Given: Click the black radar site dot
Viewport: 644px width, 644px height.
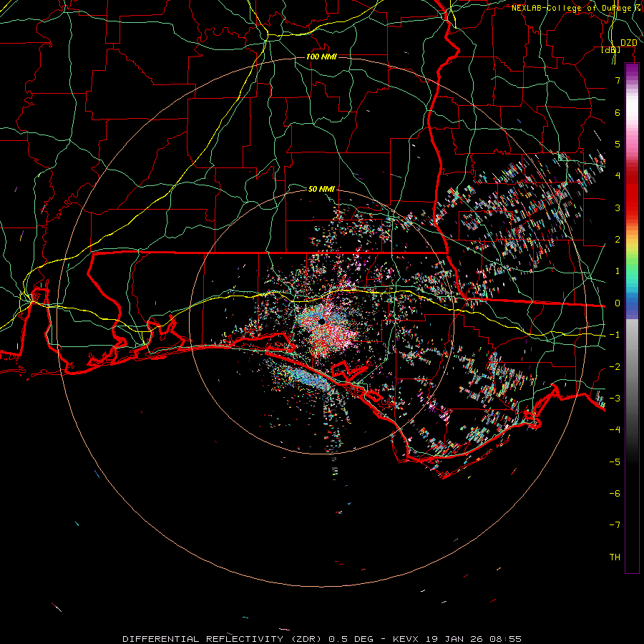Looking at the screenshot, I should 321,321.
